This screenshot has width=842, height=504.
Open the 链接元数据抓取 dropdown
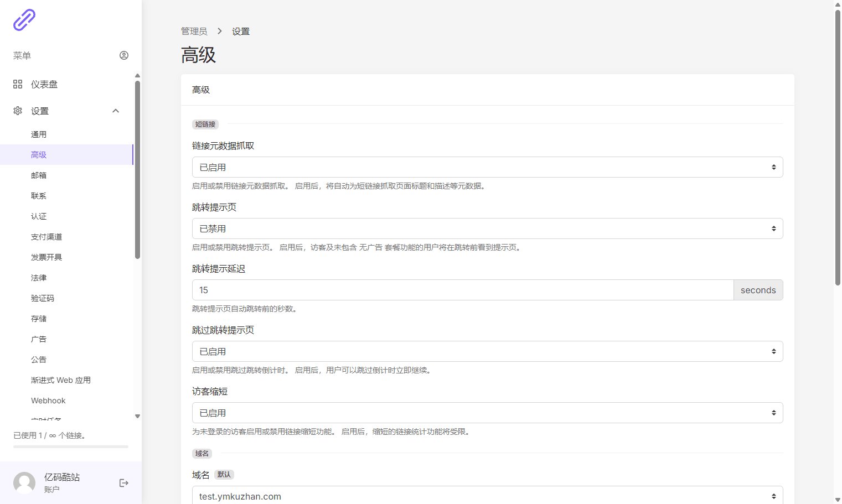(487, 167)
